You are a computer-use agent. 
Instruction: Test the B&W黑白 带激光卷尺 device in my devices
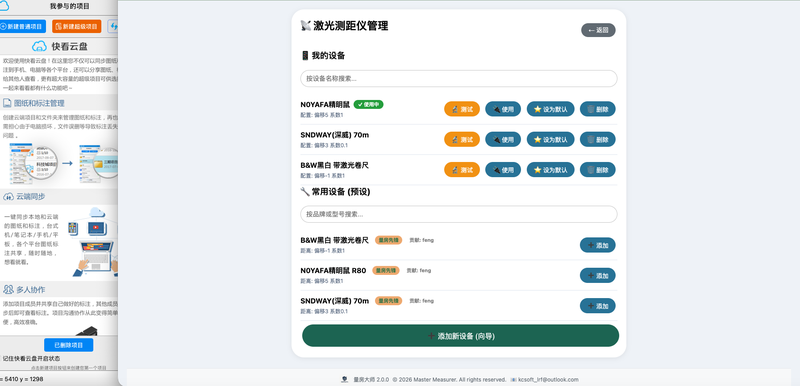tap(462, 169)
